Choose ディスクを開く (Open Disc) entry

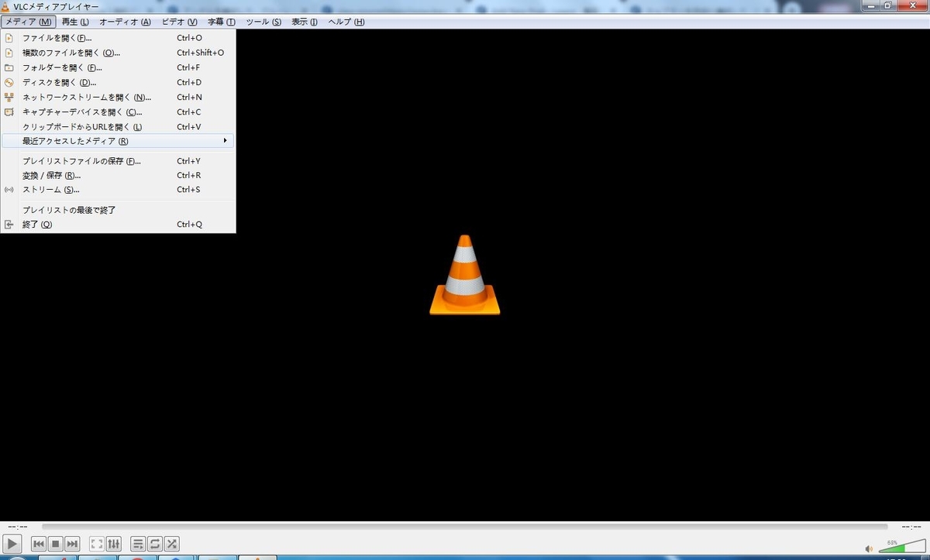click(x=118, y=82)
